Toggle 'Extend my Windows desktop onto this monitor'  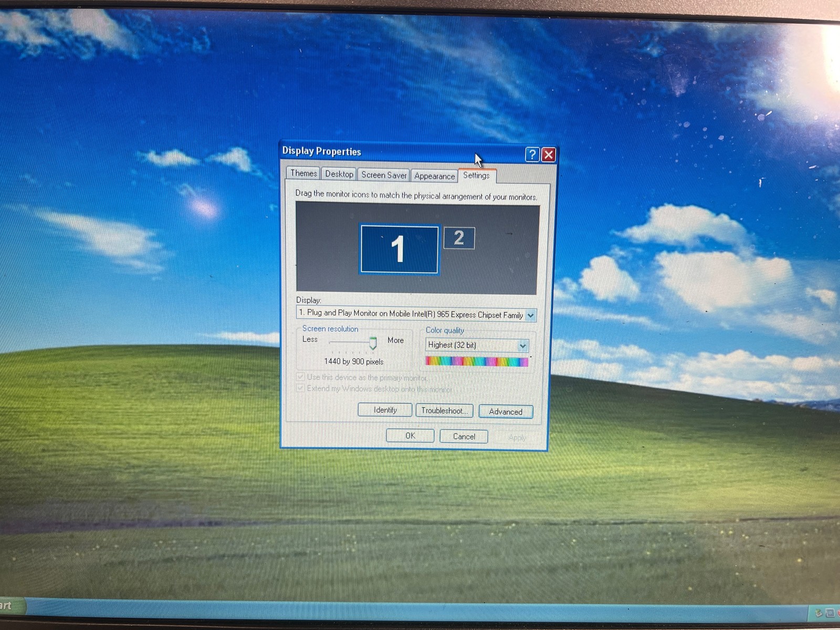click(374, 388)
